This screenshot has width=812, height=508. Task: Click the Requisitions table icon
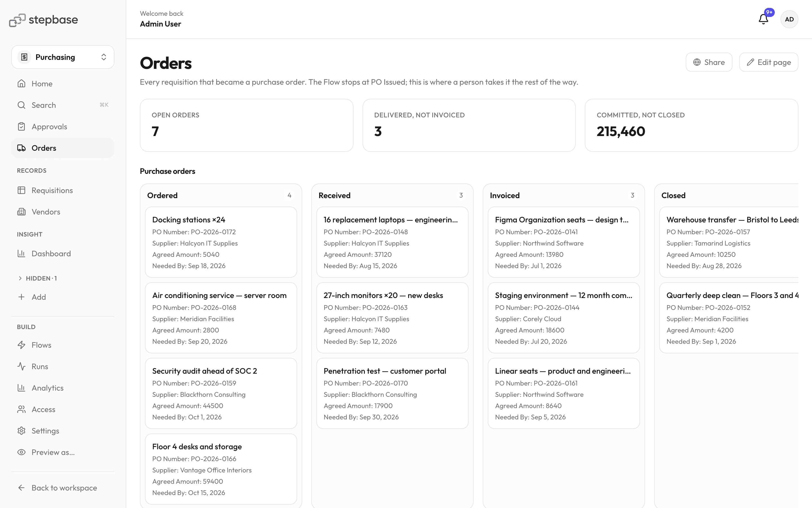[21, 190]
